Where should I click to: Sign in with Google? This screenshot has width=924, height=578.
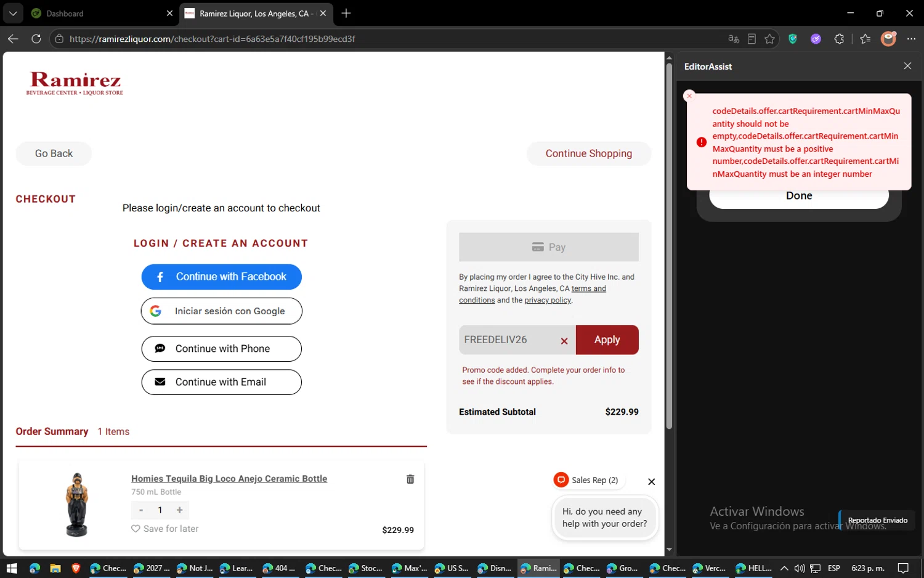(x=222, y=311)
